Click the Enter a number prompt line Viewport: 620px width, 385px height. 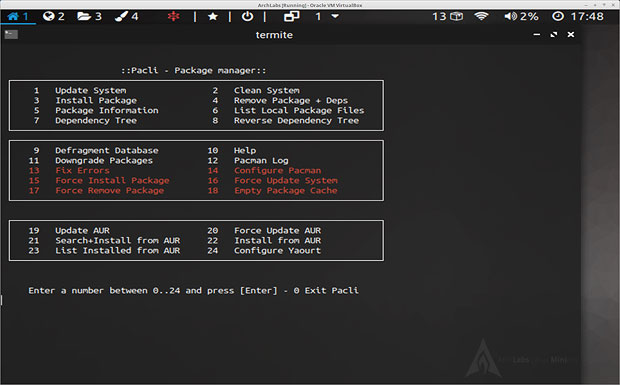(193, 291)
